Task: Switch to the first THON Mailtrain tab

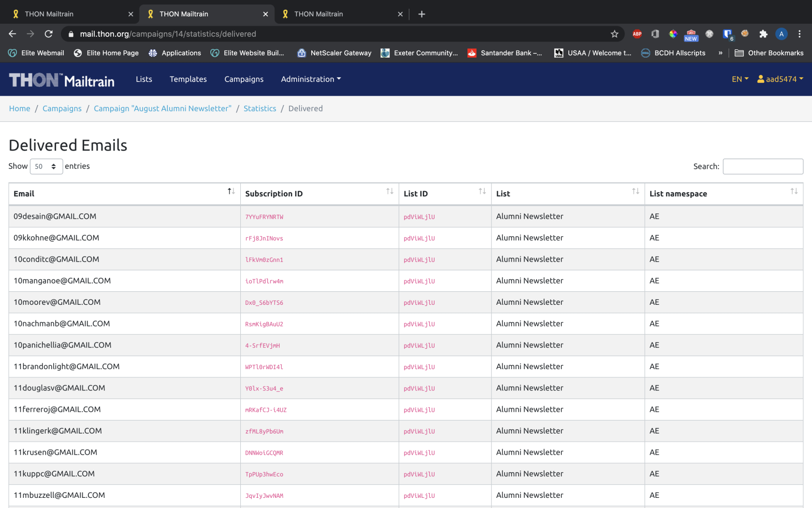Action: [72, 14]
